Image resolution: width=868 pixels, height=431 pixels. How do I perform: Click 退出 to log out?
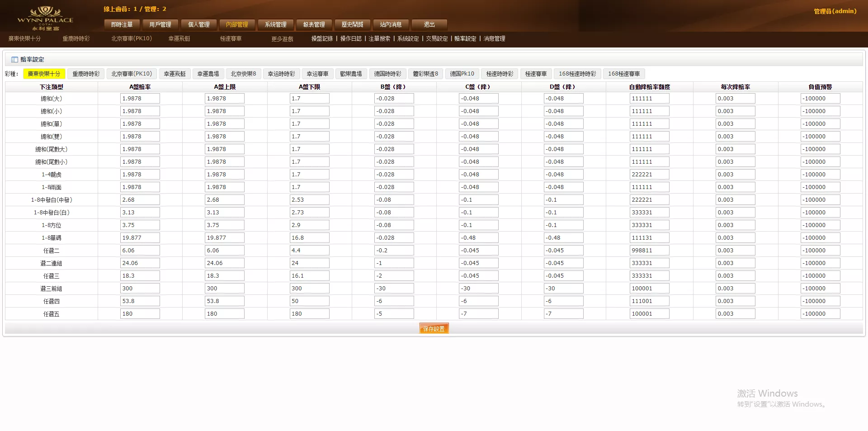429,24
